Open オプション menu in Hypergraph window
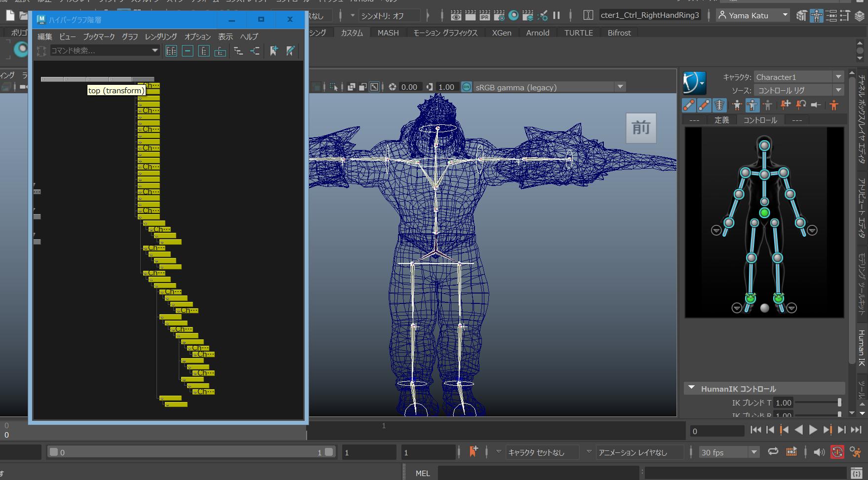 (197, 37)
